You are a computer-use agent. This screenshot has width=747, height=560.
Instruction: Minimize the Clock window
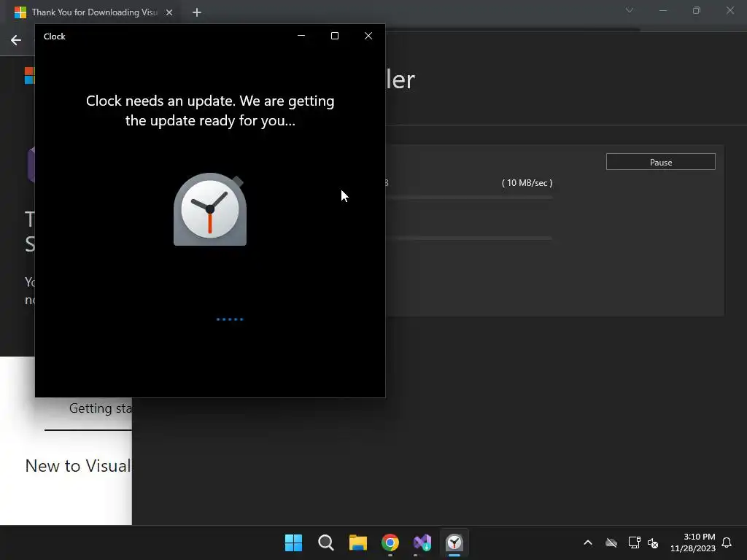[x=301, y=36]
